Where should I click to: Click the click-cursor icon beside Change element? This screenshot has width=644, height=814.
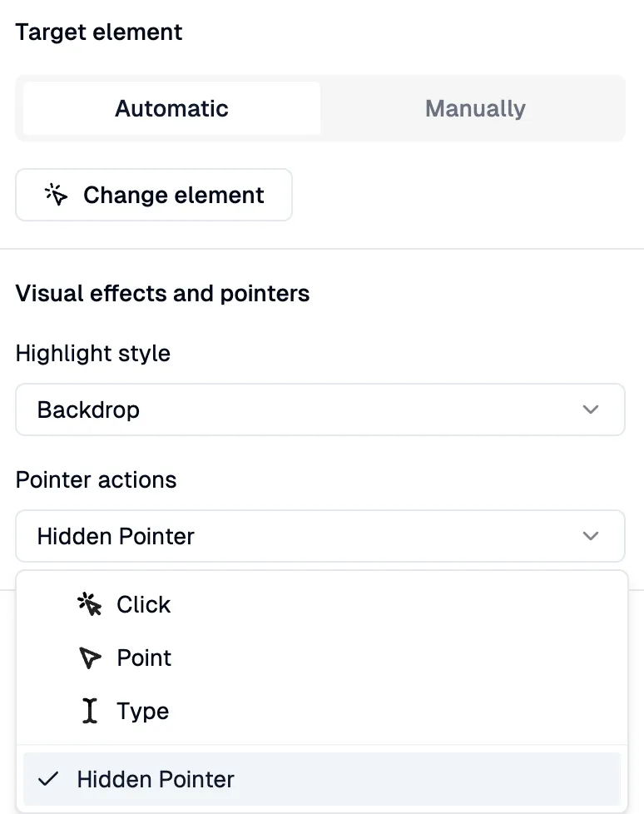point(54,194)
